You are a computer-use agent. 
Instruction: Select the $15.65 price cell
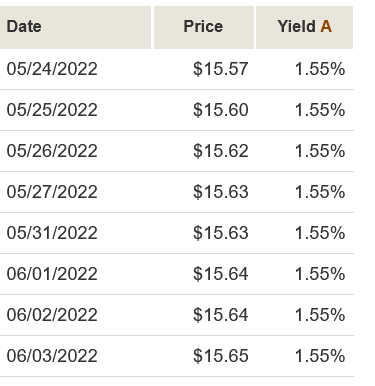(221, 356)
